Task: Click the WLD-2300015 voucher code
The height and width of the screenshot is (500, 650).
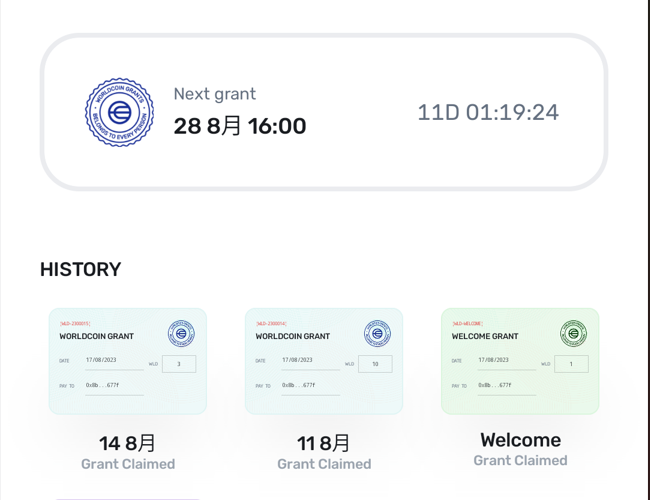Action: pos(75,323)
